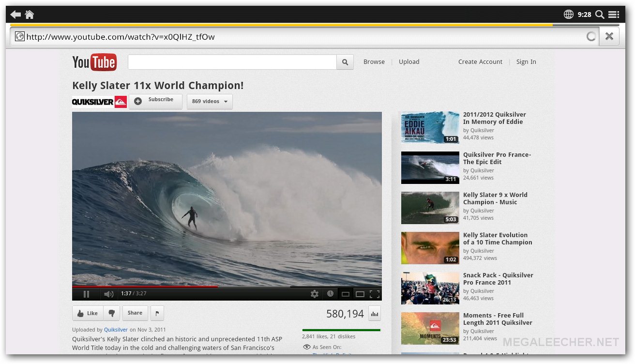Open 'Moments - Free Full Length 2011 Quiksilver'
Screen dimensions: 635x364
498,319
